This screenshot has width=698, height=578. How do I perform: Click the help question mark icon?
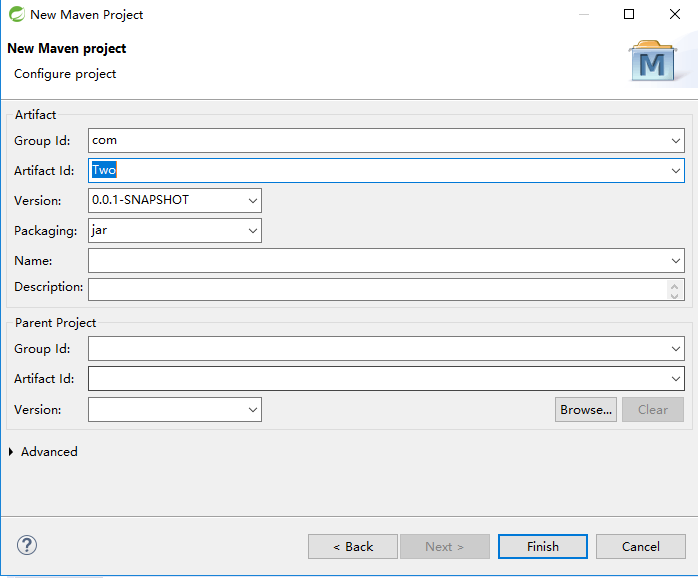27,545
